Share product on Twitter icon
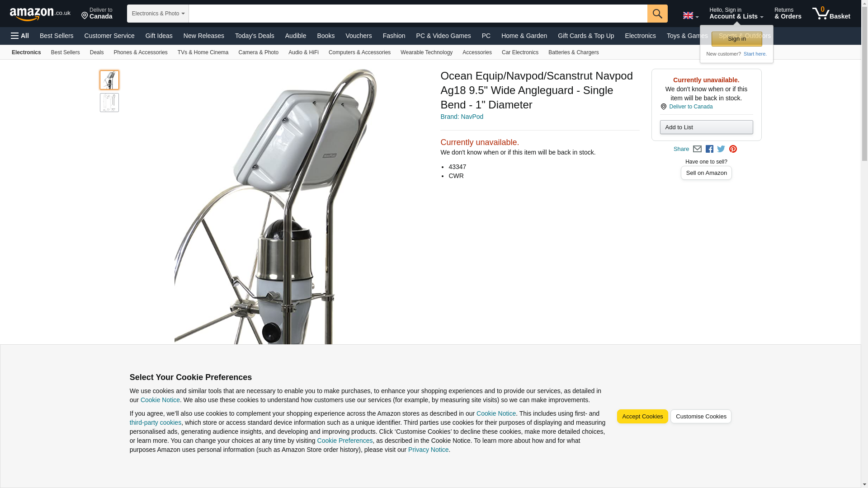This screenshot has height=488, width=868. [721, 149]
